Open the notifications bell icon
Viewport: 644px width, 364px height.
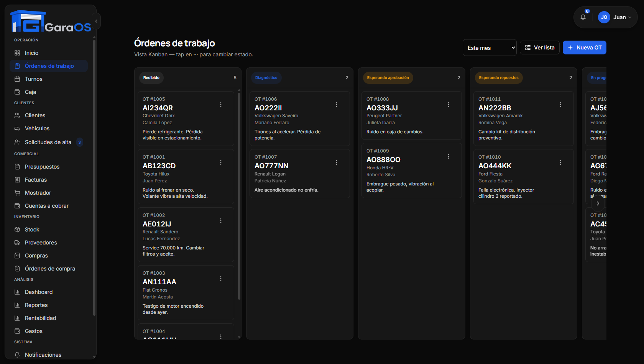583,17
